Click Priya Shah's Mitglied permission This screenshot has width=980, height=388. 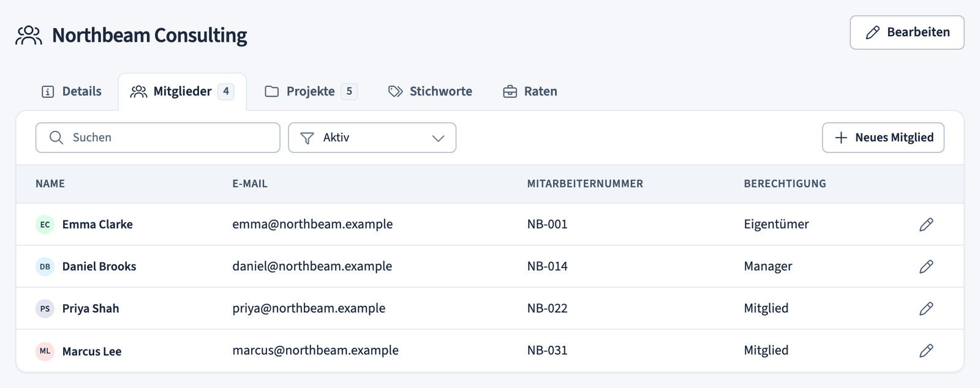766,308
